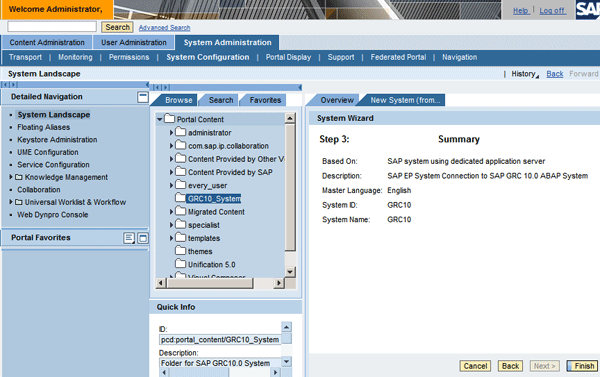Click the catalog tree scroll right arrow

[x=279, y=283]
